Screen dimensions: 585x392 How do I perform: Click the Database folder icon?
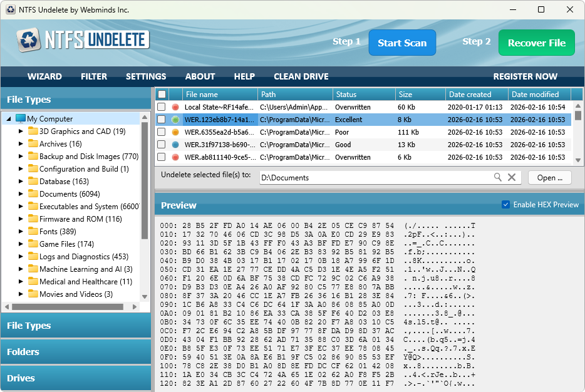(33, 181)
